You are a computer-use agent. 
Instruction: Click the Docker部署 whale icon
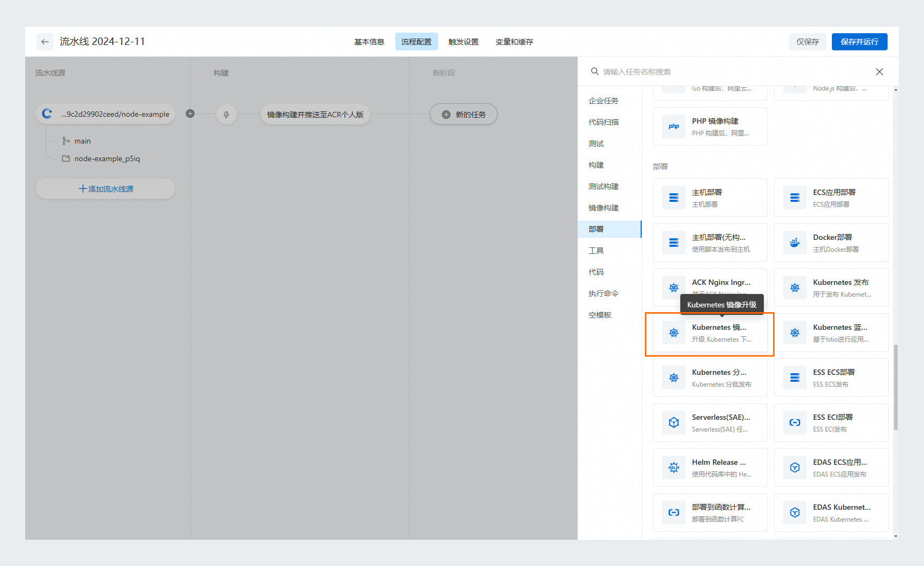click(x=795, y=243)
